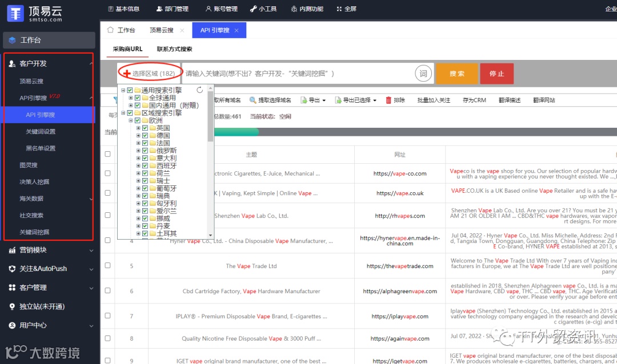Screen dimensions: 617x364
Task: Click 存为CRM toolbar button
Action: coord(474,100)
